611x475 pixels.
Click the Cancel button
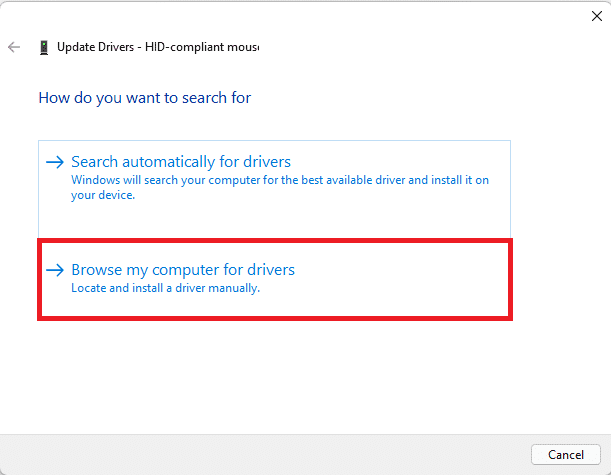coord(565,454)
